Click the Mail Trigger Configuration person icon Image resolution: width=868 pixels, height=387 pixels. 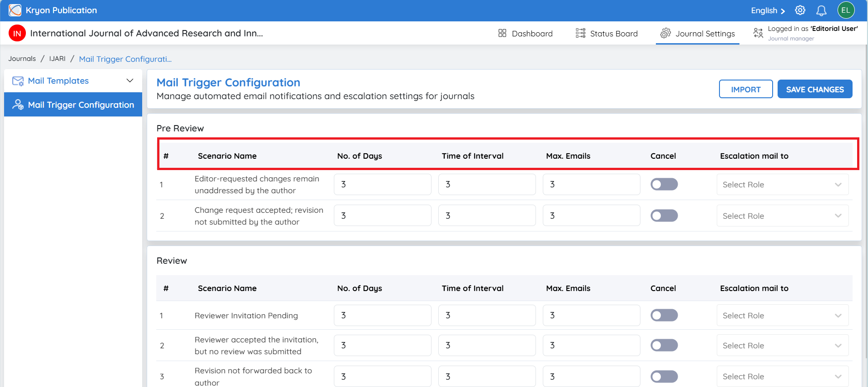18,105
